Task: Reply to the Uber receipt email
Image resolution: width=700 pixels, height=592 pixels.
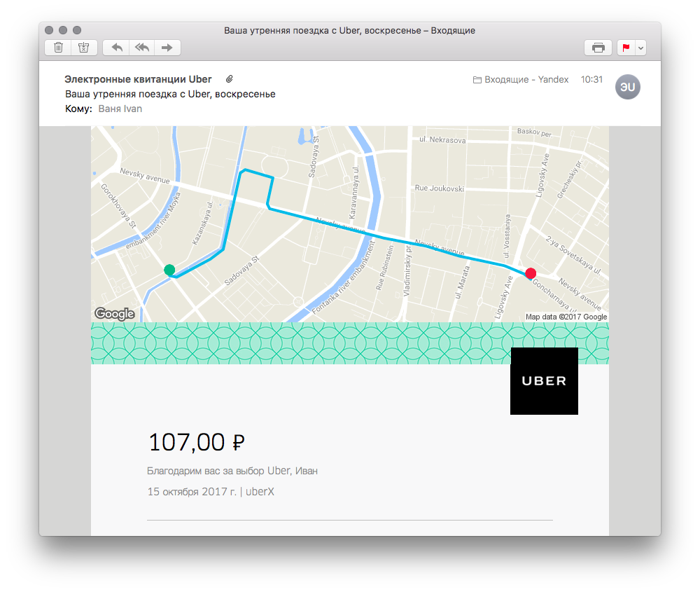Action: 116,48
